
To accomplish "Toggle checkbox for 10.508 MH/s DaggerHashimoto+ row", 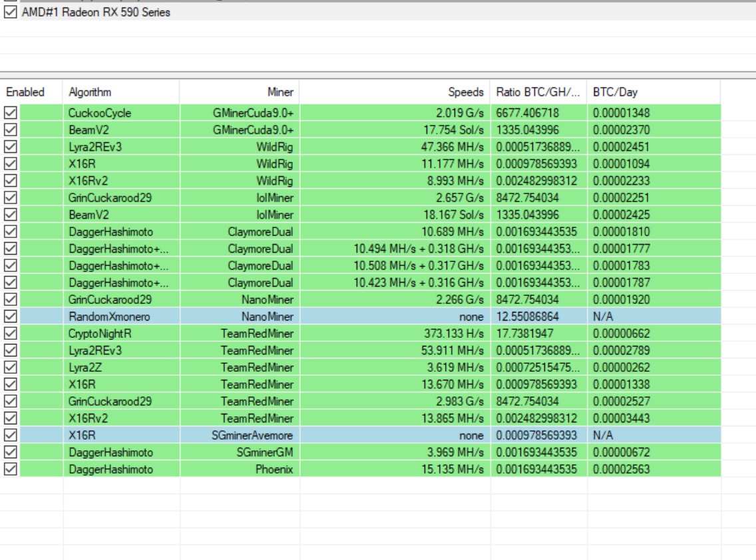I will coord(10,265).
